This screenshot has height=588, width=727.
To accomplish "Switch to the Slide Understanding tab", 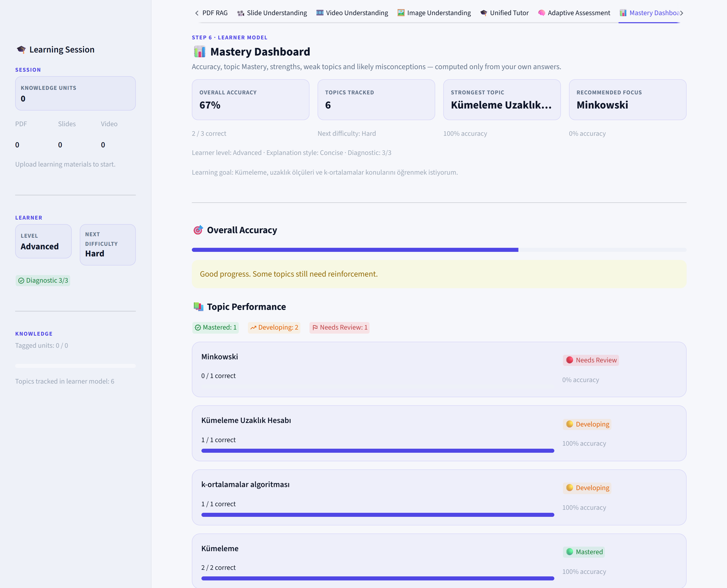I will point(272,13).
